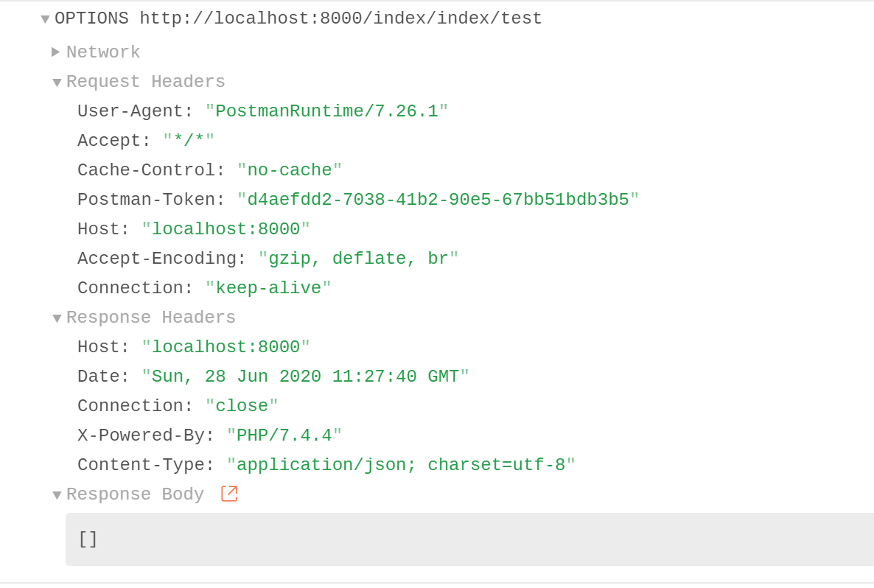
Task: Collapse the OPTIONS request entry triangle
Action: click(x=45, y=19)
